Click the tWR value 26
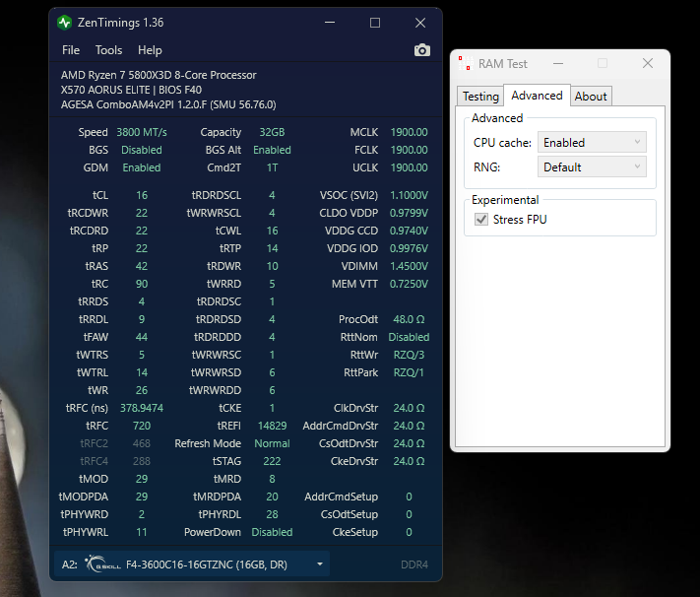Image resolution: width=700 pixels, height=597 pixels. click(x=142, y=390)
